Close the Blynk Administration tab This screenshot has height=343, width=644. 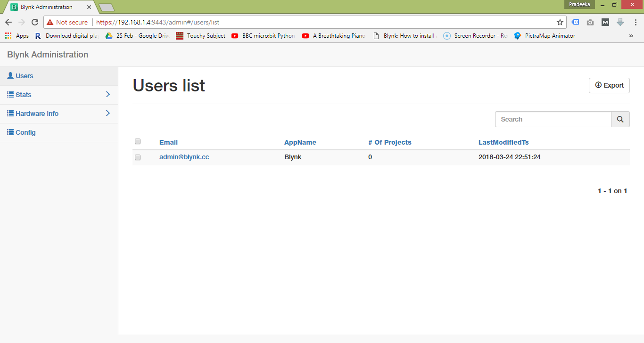89,7
